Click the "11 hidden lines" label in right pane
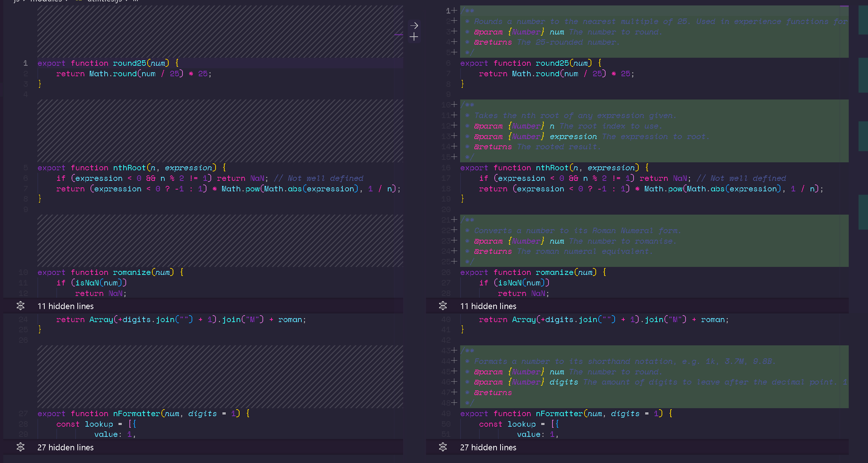Screen dimensions: 868x463 [488, 306]
